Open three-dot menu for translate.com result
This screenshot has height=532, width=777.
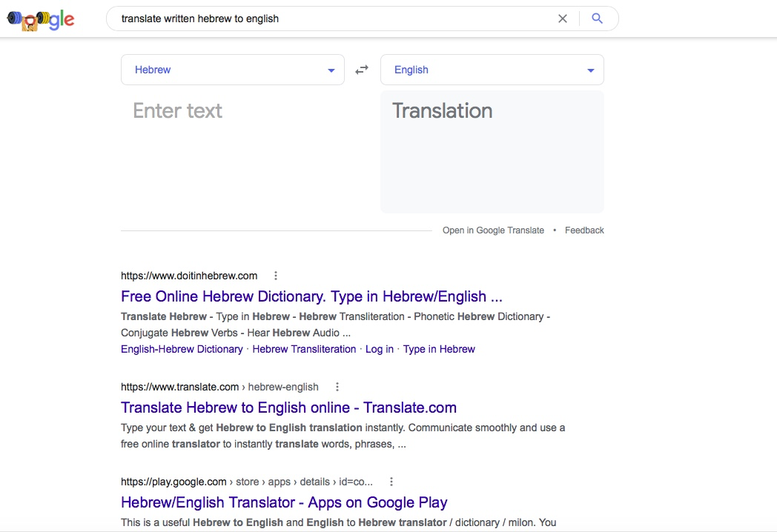(337, 387)
